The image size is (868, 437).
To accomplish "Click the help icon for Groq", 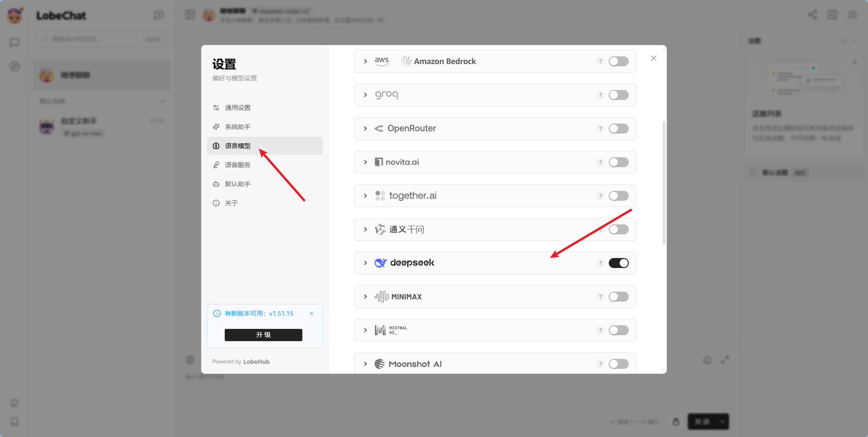I will coord(600,95).
